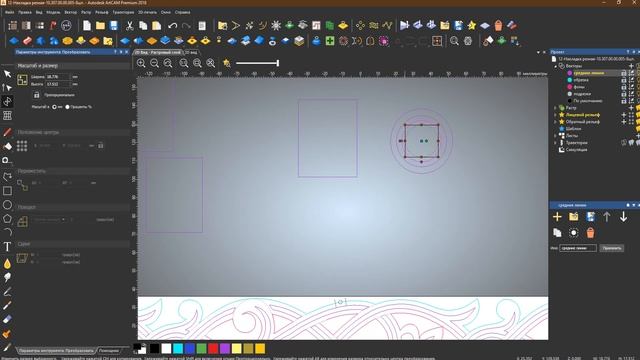Expand the 'Лицевой рельеф' tree node
This screenshot has width=640, height=360.
click(x=556, y=115)
